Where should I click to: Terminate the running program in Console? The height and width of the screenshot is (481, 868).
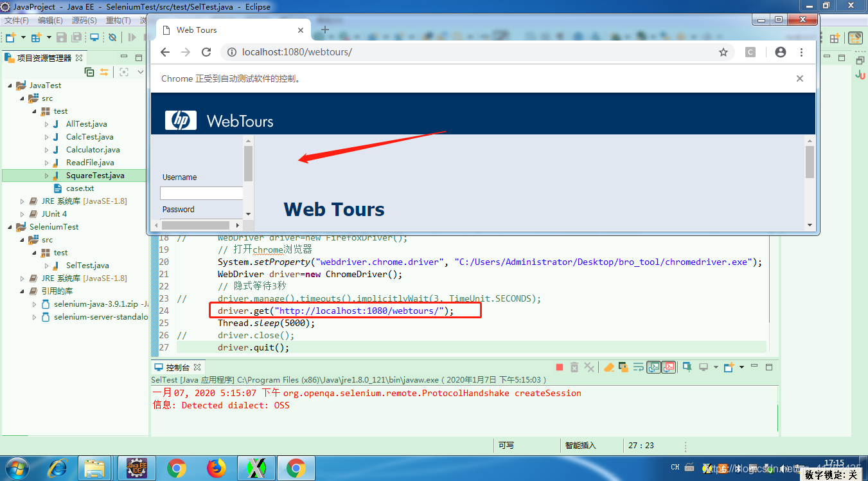(x=560, y=367)
